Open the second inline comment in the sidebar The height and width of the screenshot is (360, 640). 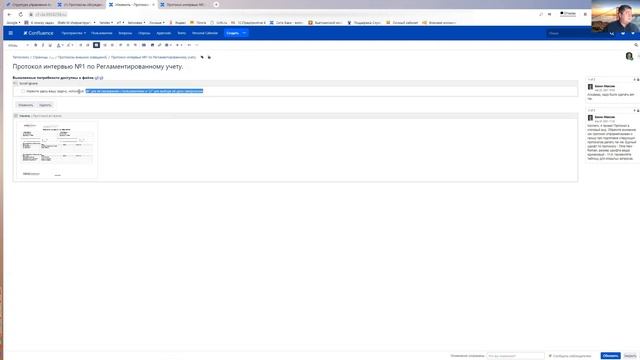(x=612, y=137)
